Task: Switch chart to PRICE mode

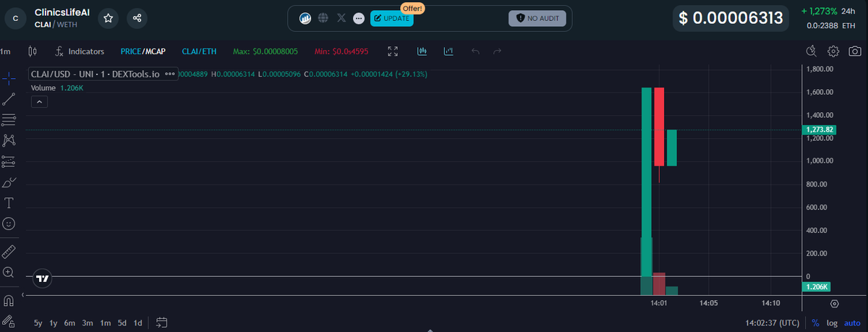Action: click(132, 51)
